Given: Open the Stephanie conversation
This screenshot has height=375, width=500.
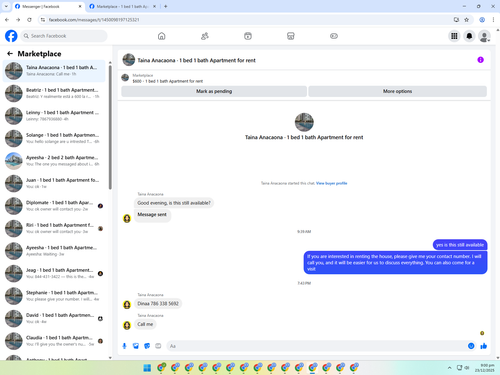Looking at the screenshot, I should point(54,296).
